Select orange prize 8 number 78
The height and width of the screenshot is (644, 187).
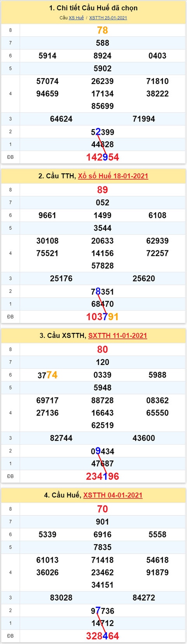pos(102,30)
